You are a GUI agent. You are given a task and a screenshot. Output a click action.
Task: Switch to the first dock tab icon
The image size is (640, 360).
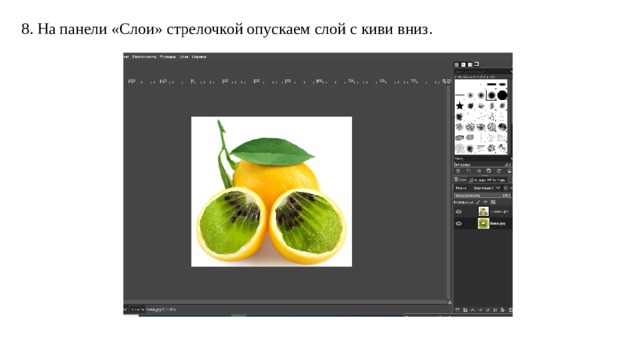(x=456, y=64)
